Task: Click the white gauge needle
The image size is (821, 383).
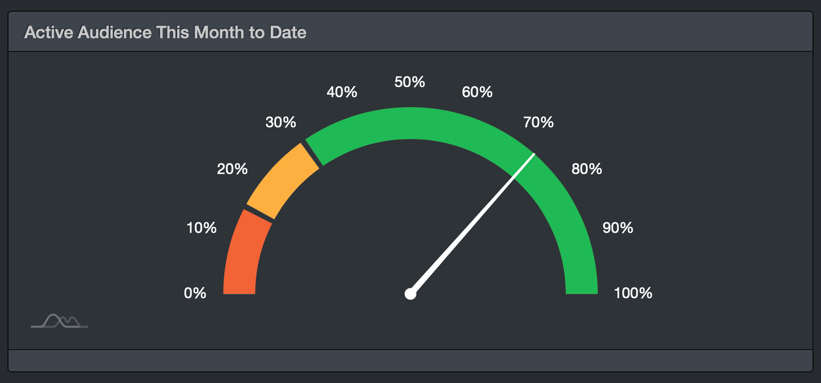Action: point(473,224)
